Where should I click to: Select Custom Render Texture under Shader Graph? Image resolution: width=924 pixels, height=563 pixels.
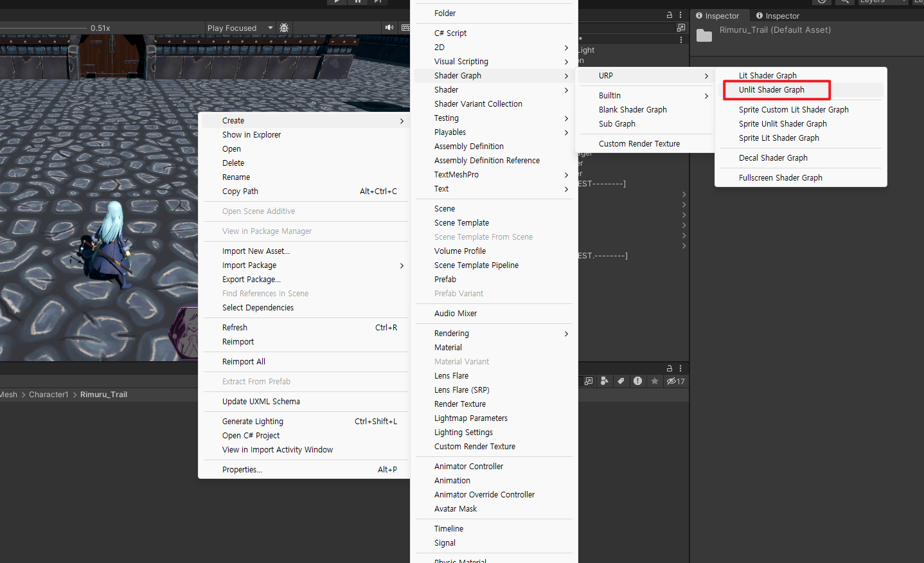[x=645, y=143]
